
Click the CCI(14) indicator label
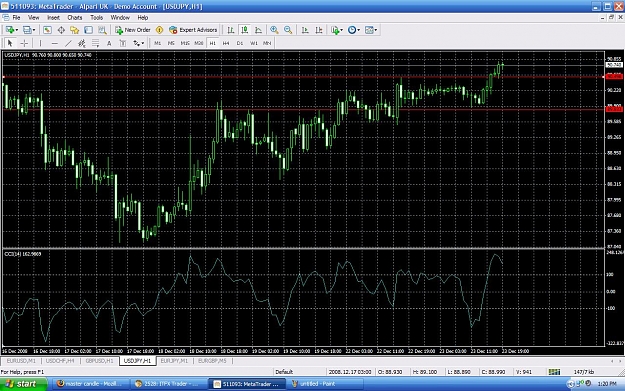point(23,254)
